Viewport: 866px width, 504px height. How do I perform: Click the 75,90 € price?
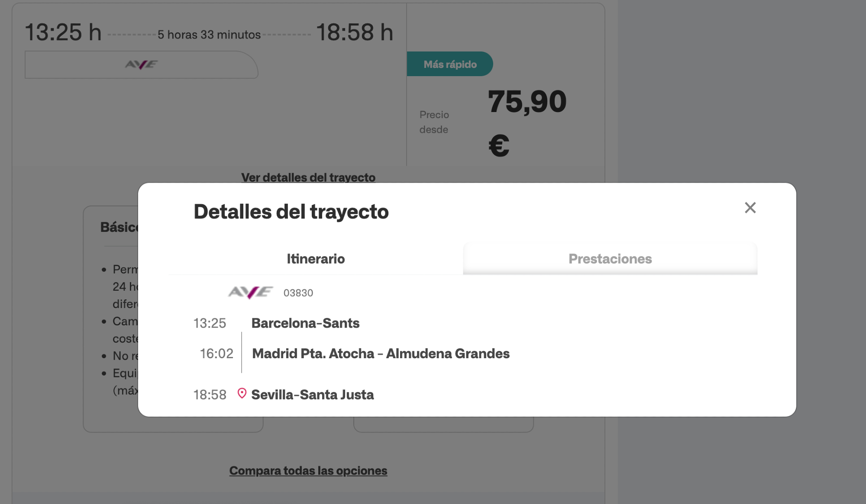[x=527, y=102]
